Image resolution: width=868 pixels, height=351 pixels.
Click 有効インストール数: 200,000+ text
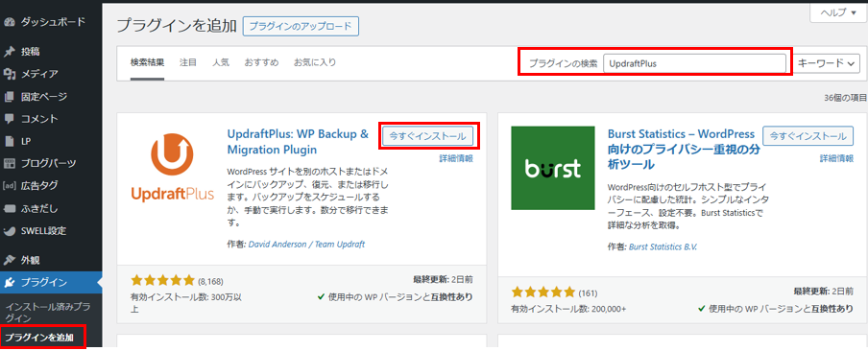(x=568, y=309)
